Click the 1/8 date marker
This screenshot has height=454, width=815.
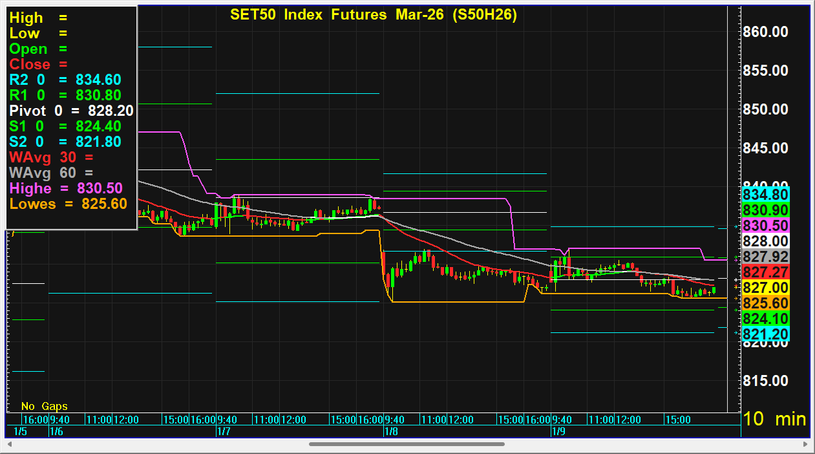coord(391,431)
